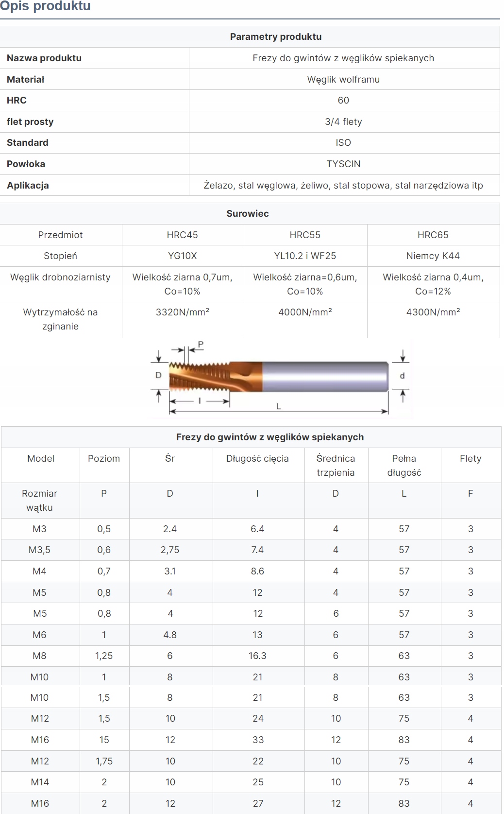Click the '4300N/mm²' strength value
Image resolution: width=504 pixels, height=814 pixels.
pos(433,312)
